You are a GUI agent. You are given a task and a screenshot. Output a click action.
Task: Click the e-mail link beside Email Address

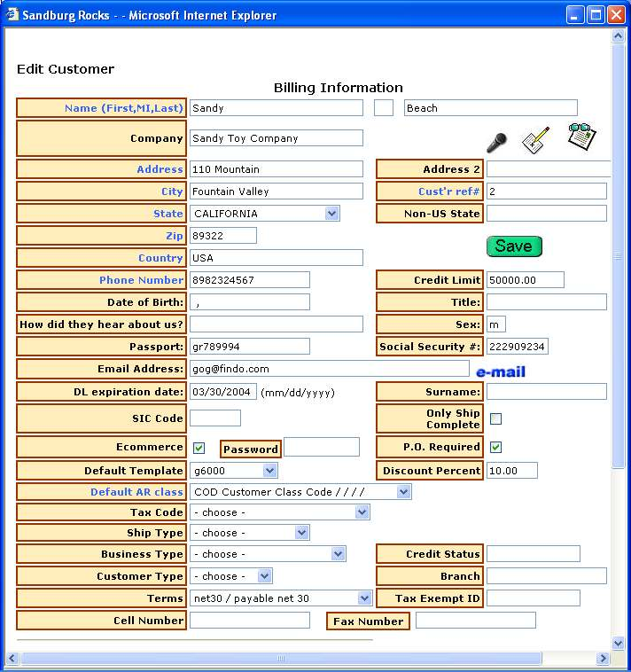point(501,371)
